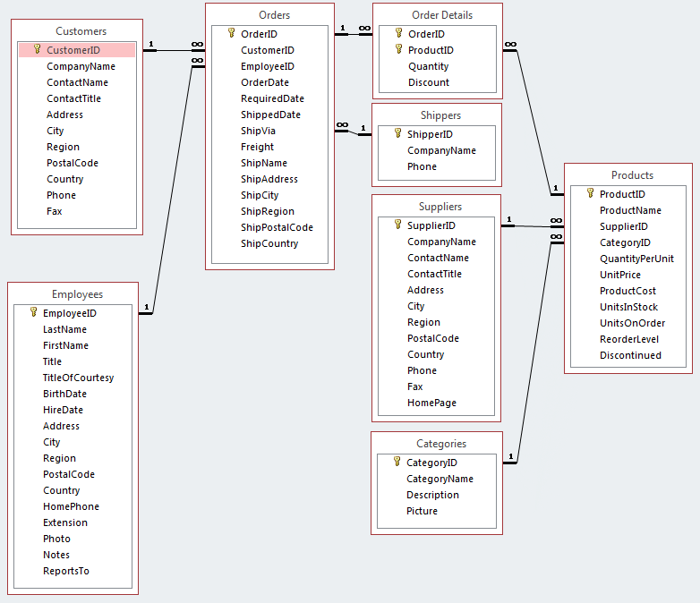Viewport: 700px width, 603px height.
Task: Click the key icon beside ProductID in Products table
Action: point(590,194)
